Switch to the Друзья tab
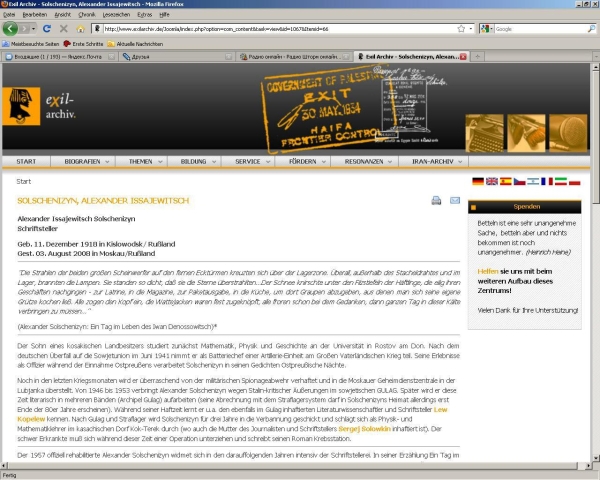 point(177,57)
